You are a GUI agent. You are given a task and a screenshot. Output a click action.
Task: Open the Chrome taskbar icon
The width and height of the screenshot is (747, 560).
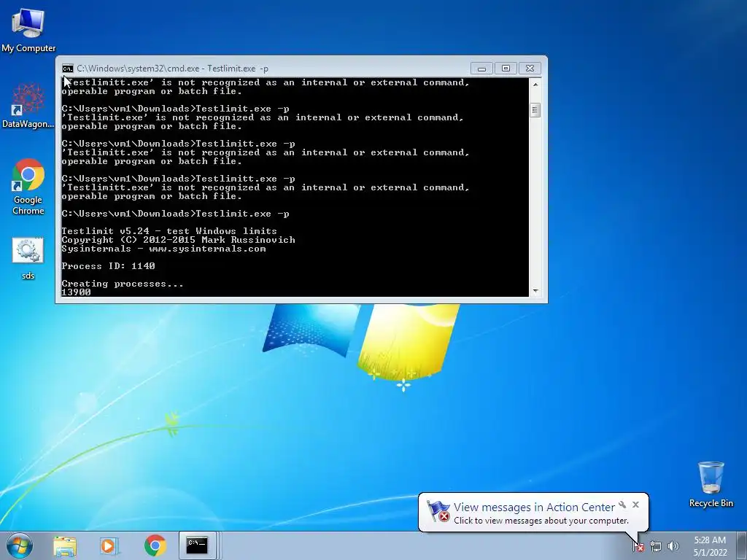(155, 545)
